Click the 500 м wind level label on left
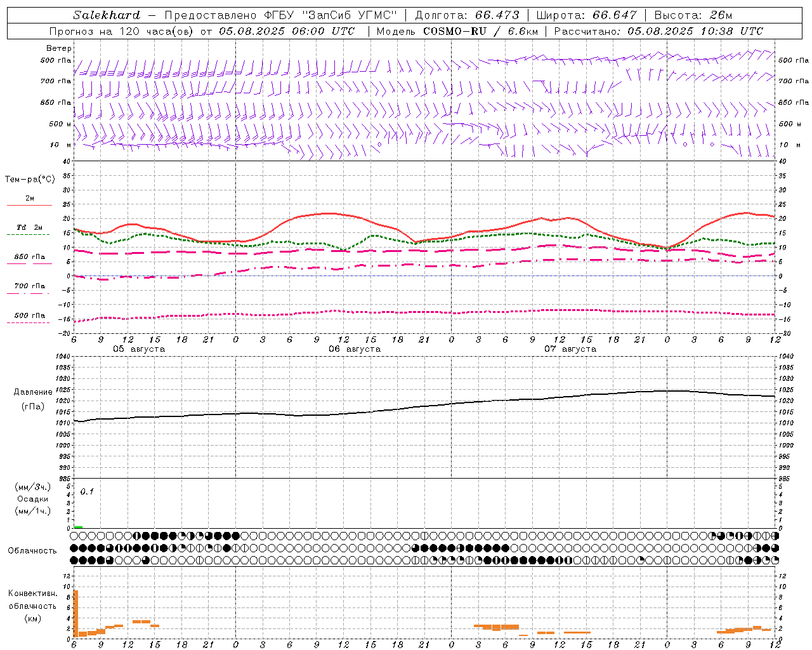The width and height of the screenshot is (812, 650). coord(60,124)
